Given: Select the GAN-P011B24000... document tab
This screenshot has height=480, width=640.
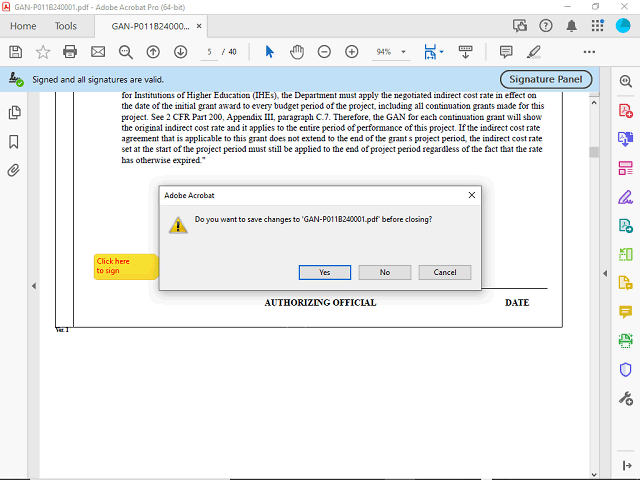Looking at the screenshot, I should coord(151,26).
